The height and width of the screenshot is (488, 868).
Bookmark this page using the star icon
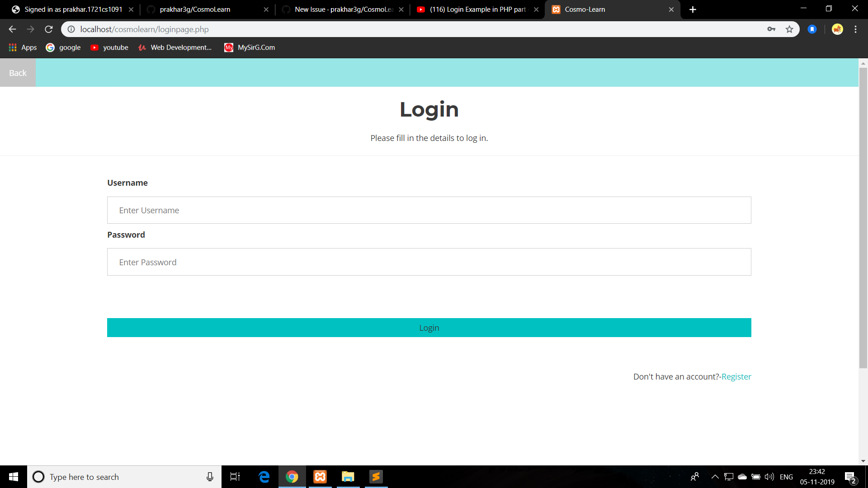pyautogui.click(x=789, y=29)
